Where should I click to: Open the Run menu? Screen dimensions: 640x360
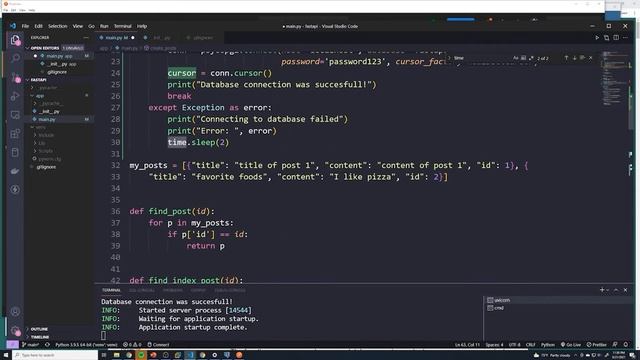tap(104, 26)
